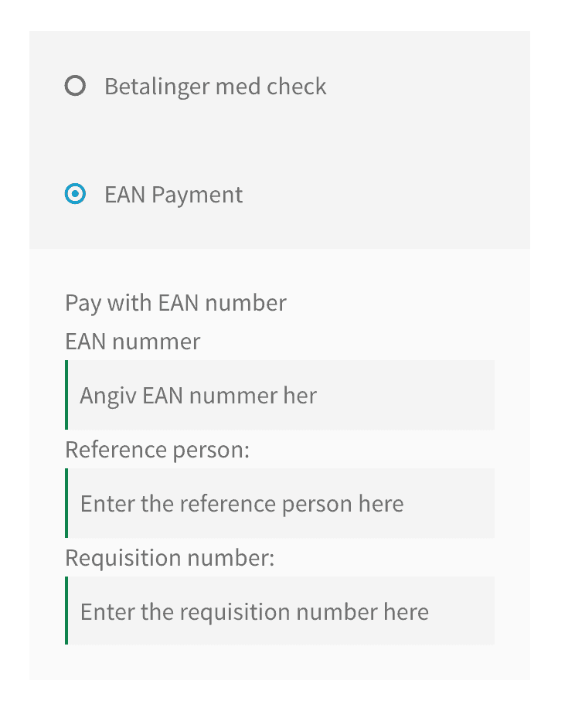Image resolution: width=575 pixels, height=728 pixels.
Task: Click the "EAN Payment" label text
Action: 173,195
